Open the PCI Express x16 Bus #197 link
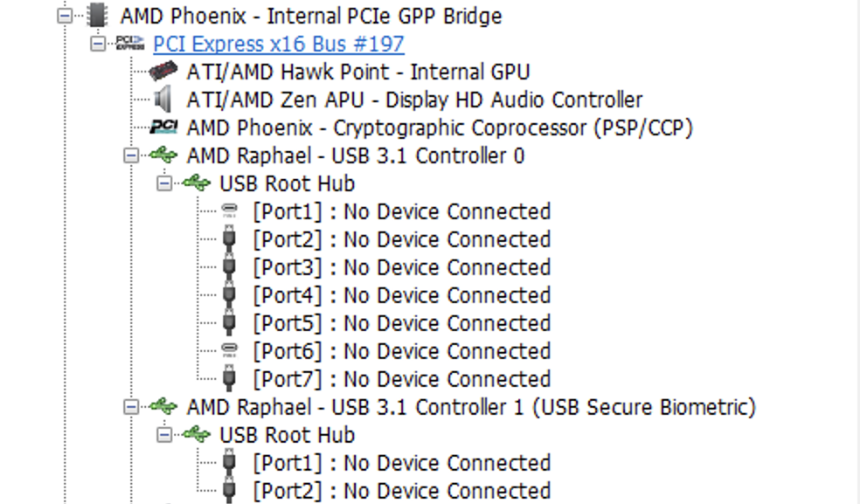 pyautogui.click(x=279, y=44)
